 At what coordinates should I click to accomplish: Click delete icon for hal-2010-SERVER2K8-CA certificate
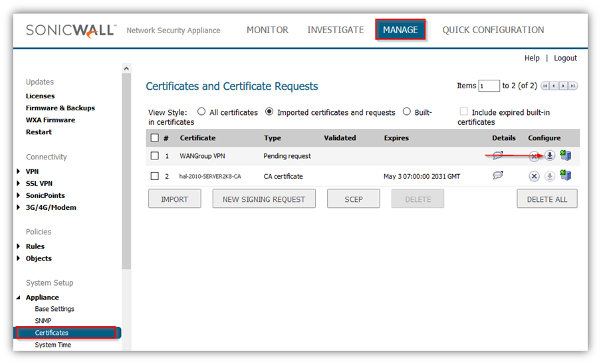click(534, 177)
